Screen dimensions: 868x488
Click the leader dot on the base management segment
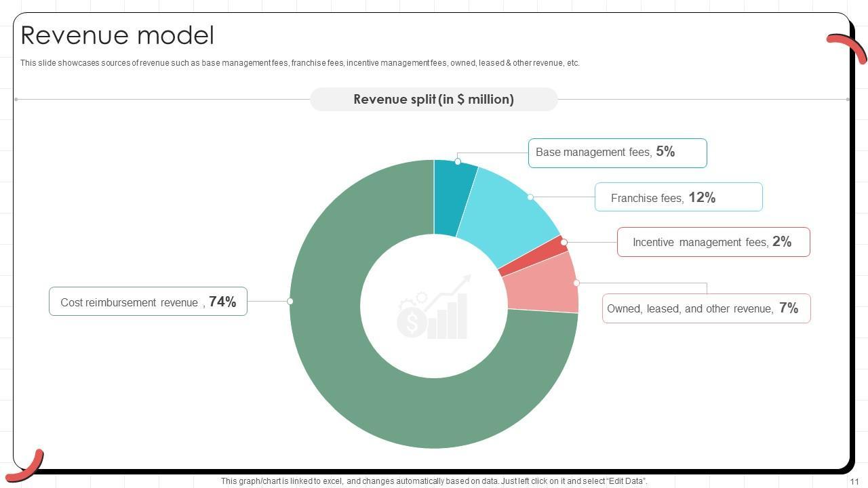tap(458, 161)
